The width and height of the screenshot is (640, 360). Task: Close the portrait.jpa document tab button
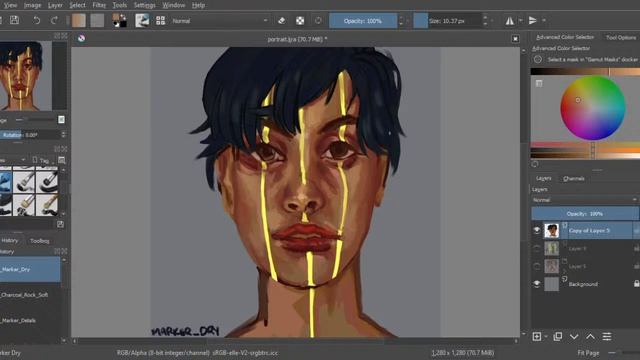(515, 39)
